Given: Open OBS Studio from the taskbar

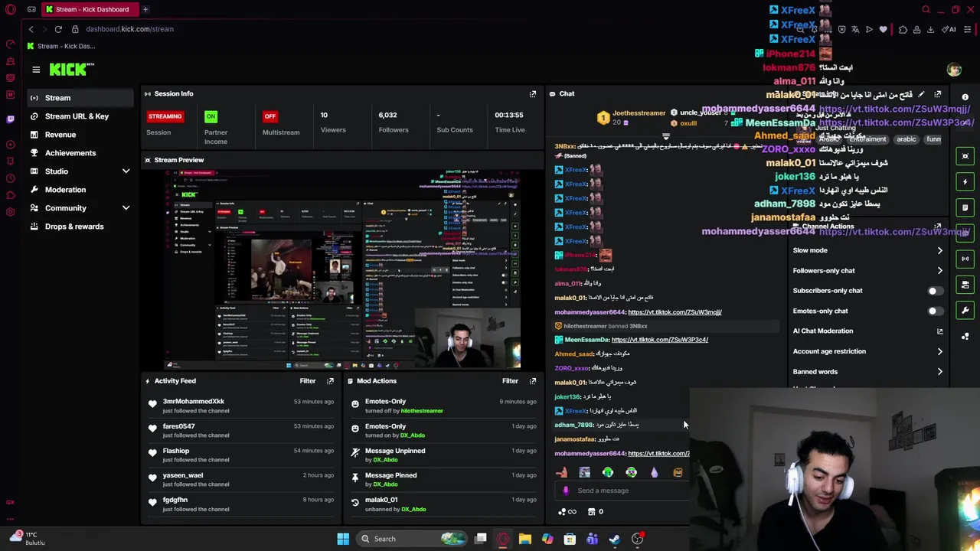Looking at the screenshot, I should [637, 539].
